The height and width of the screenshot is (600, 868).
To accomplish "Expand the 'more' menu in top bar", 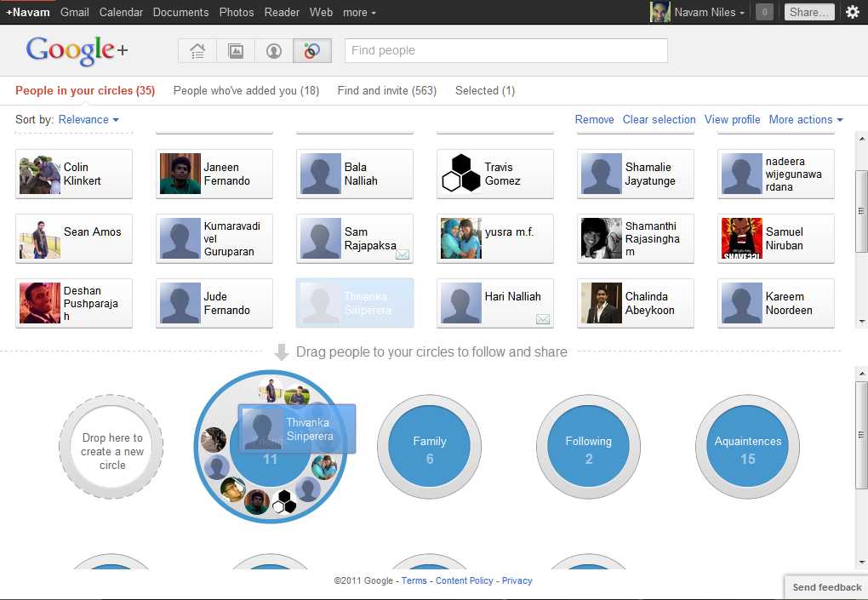I will point(359,13).
